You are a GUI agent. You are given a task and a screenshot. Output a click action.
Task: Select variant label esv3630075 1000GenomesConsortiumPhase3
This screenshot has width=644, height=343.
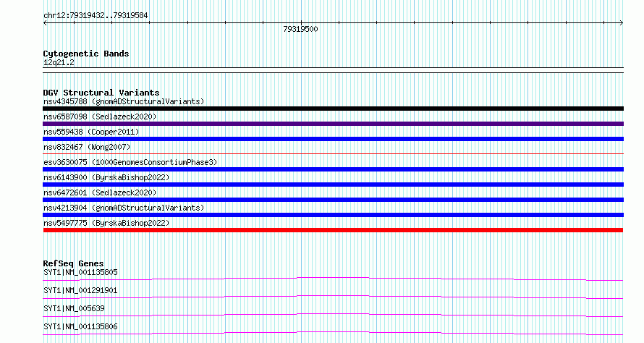[x=130, y=162]
